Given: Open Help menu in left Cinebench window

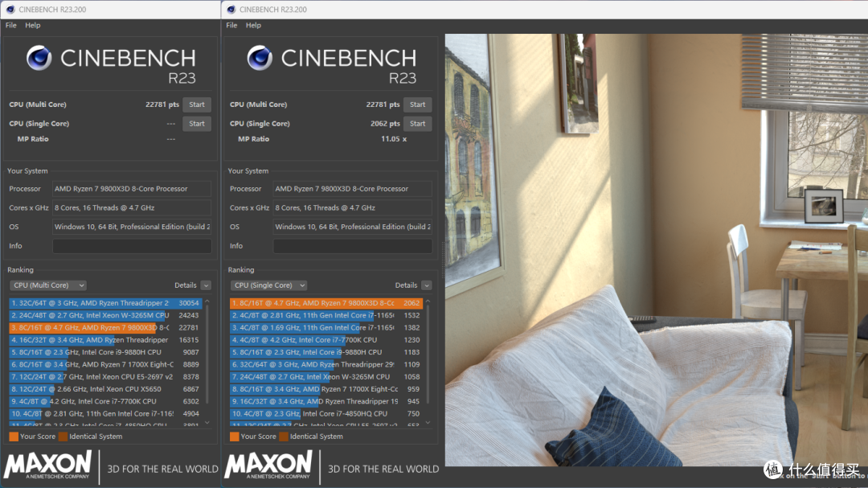Looking at the screenshot, I should [33, 25].
